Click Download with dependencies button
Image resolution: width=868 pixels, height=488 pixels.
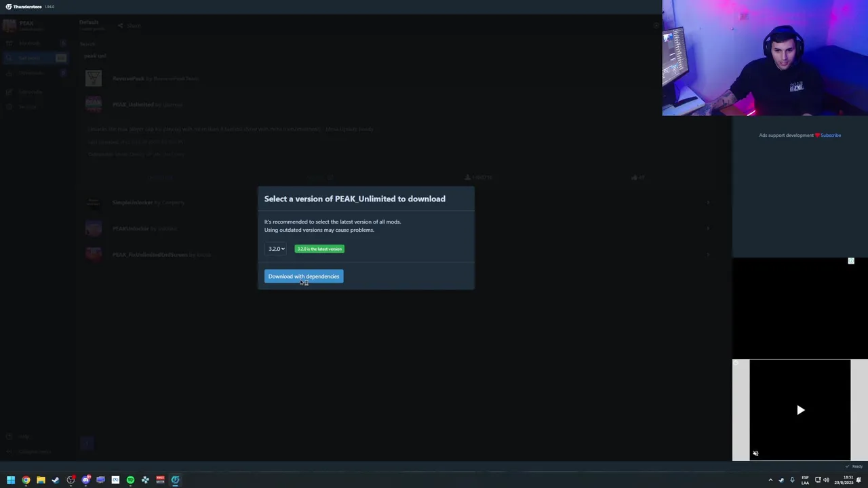[x=304, y=277]
